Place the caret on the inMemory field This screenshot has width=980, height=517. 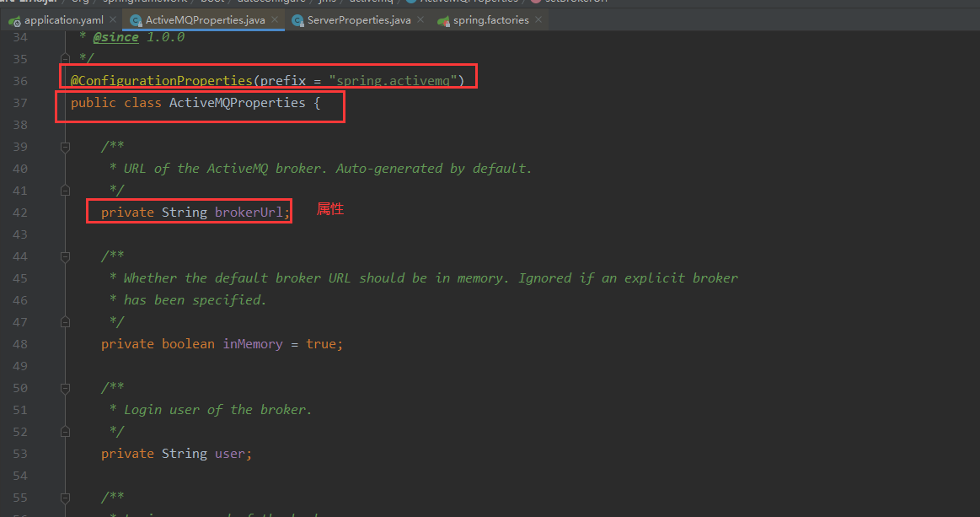pos(253,344)
